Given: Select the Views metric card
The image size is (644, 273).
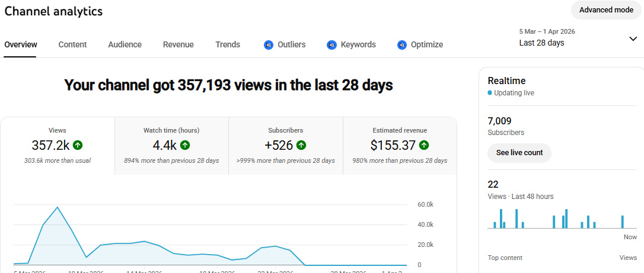Looking at the screenshot, I should tap(58, 146).
